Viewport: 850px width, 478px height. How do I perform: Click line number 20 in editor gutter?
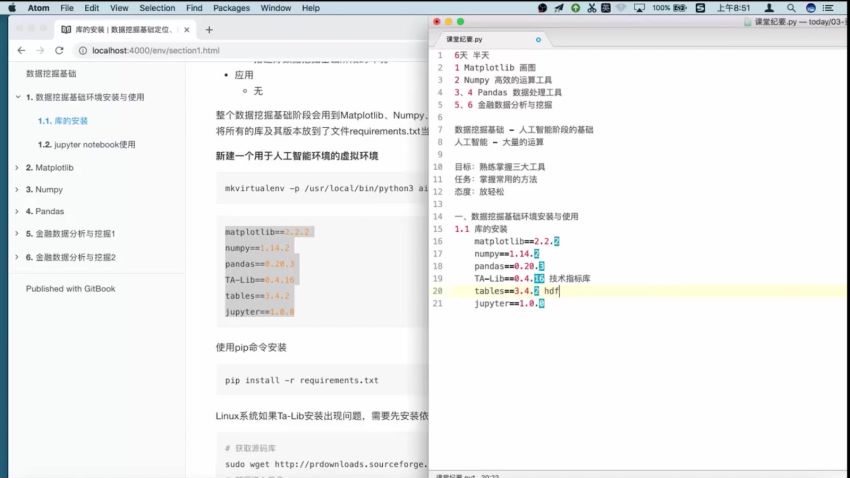[x=437, y=291]
